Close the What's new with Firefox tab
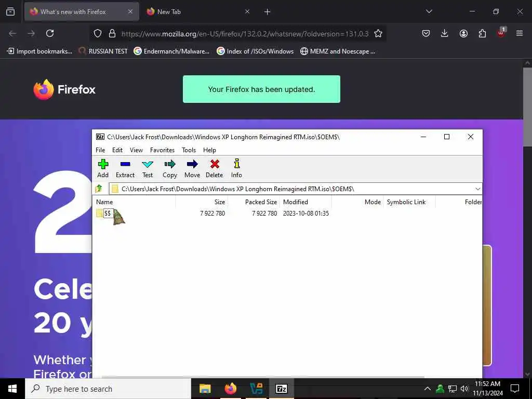 pos(130,11)
